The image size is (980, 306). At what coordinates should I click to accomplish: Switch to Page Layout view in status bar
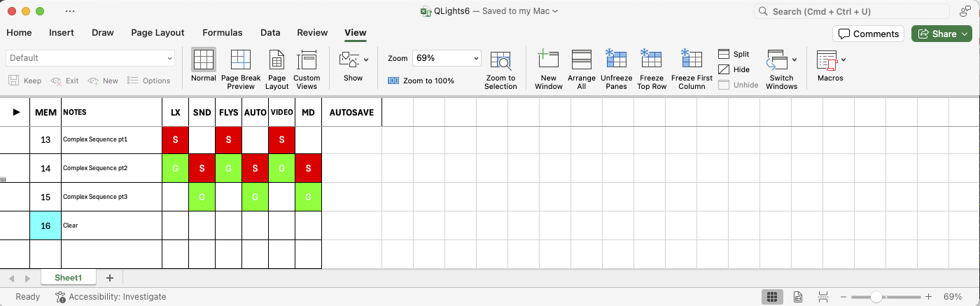tap(798, 297)
